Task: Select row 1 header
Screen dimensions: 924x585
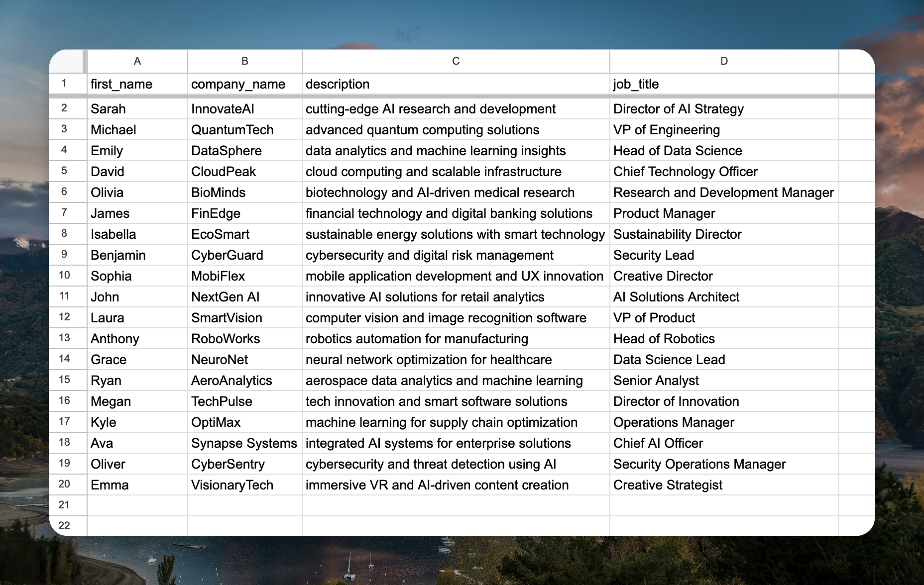Action: coord(68,84)
